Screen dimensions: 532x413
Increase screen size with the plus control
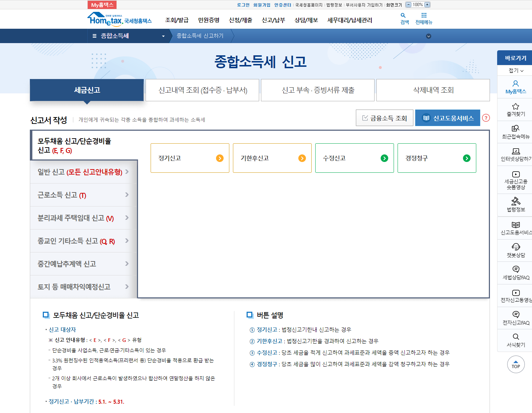tap(427, 5)
